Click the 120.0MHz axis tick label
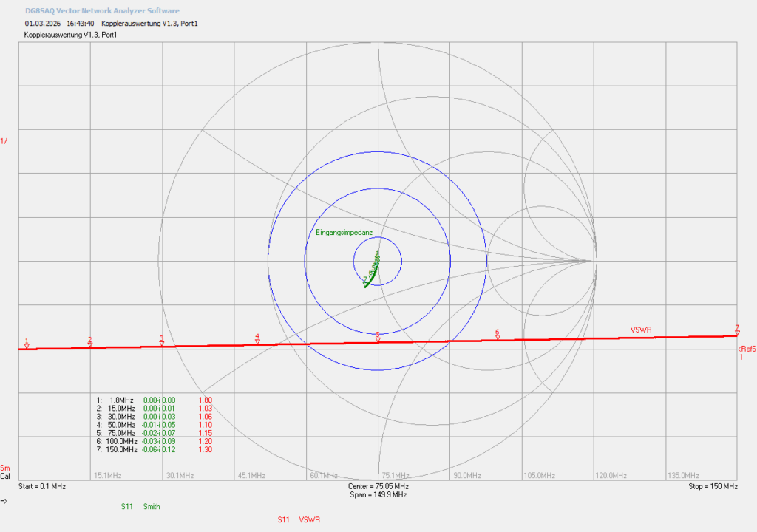757x532 pixels. 611,476
